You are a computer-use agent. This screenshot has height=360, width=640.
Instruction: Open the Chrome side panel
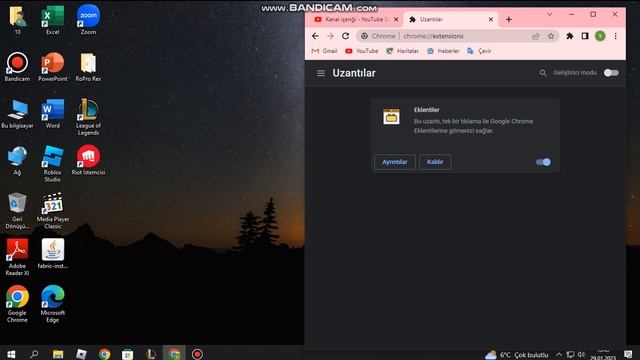pos(585,36)
